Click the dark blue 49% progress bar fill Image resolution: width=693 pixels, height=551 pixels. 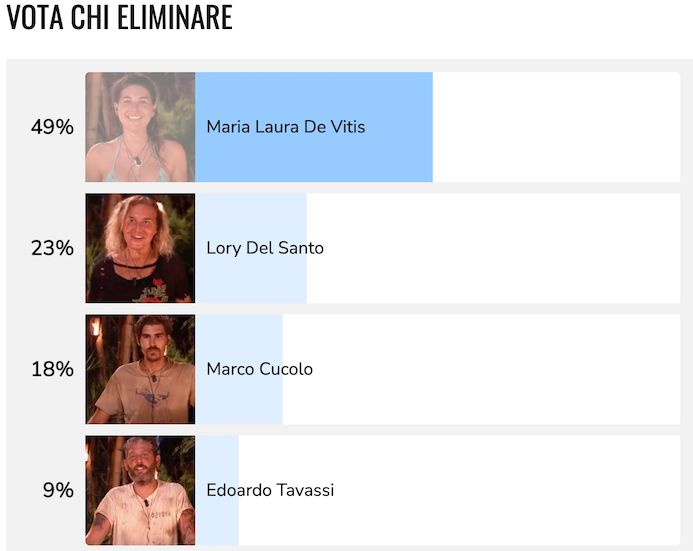coord(314,127)
